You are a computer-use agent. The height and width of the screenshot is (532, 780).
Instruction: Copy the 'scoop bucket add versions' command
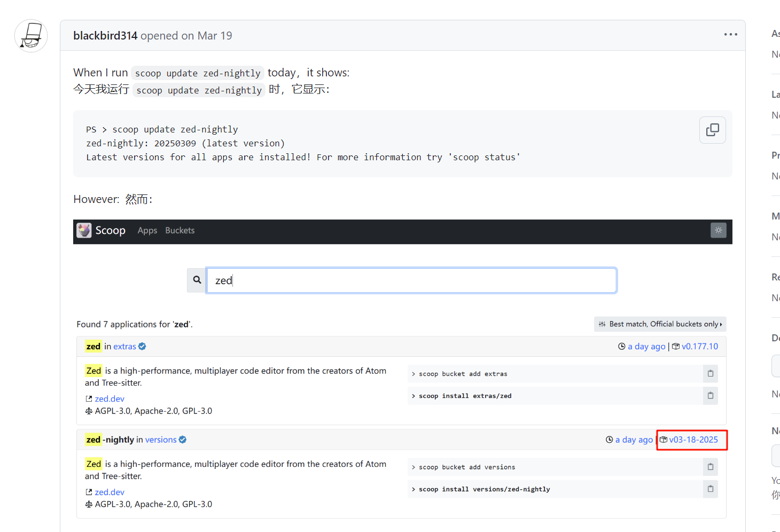(710, 467)
